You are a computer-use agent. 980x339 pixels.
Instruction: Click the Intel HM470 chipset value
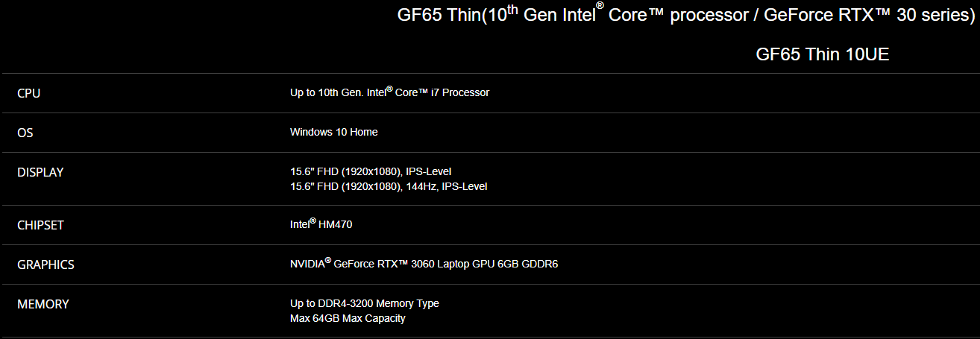coord(321,224)
